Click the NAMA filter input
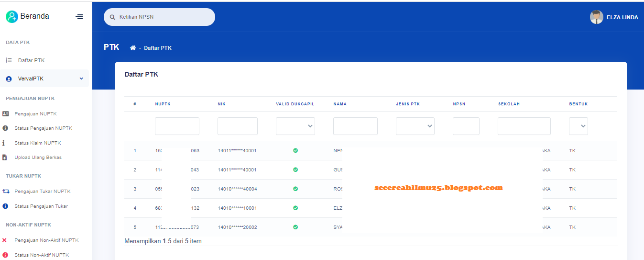 (355, 126)
